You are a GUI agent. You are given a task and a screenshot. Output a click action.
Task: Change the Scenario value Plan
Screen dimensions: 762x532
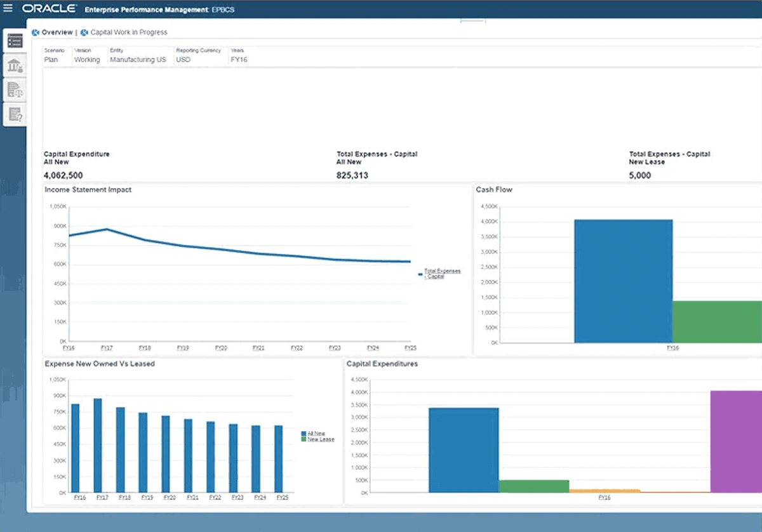(x=51, y=60)
